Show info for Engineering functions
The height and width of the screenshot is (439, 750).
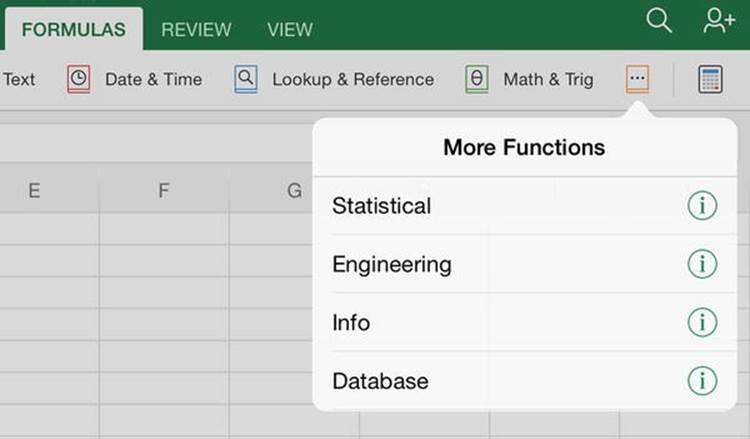pyautogui.click(x=702, y=264)
